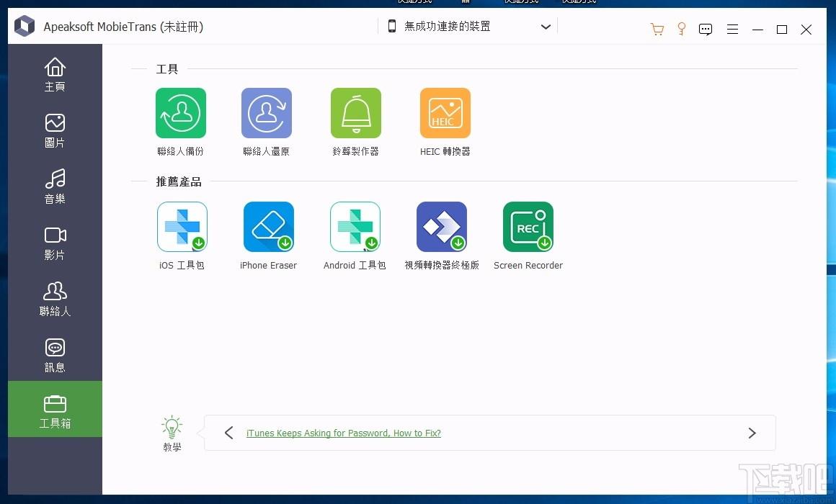Open the shopping cart purchase icon
The image size is (836, 504).
coord(657,29)
